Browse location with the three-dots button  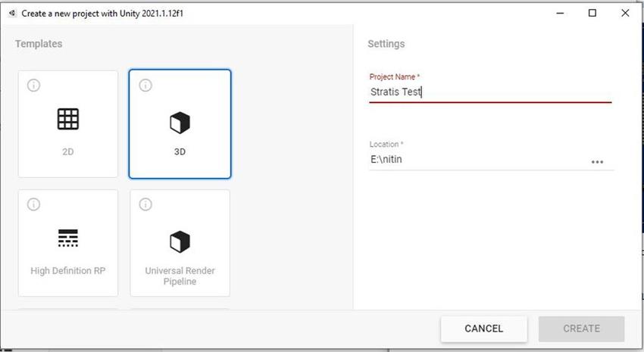pos(597,162)
